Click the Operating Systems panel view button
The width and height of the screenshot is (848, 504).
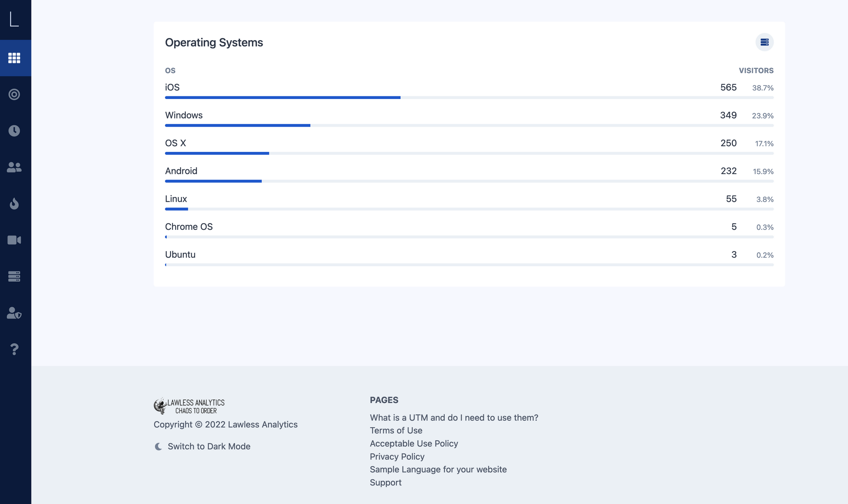pos(764,42)
